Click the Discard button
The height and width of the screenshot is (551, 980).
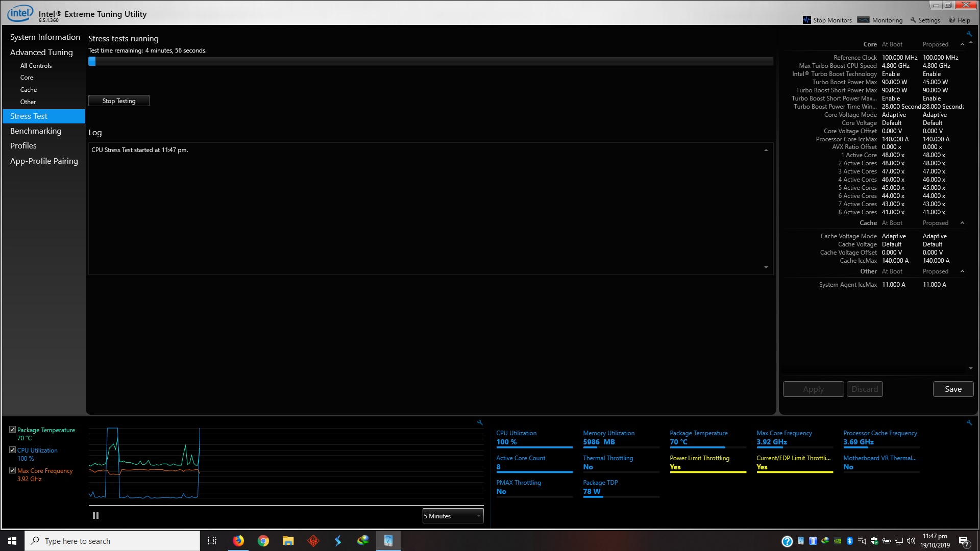click(x=865, y=389)
